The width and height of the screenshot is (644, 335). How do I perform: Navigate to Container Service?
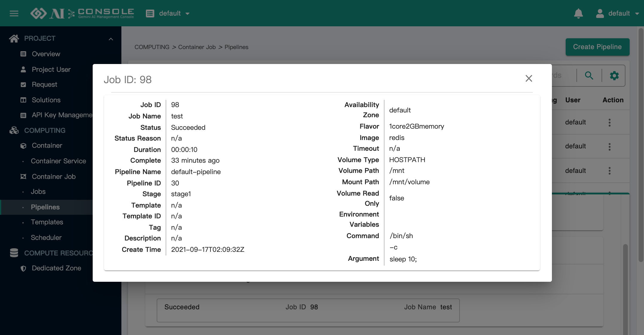click(x=58, y=161)
